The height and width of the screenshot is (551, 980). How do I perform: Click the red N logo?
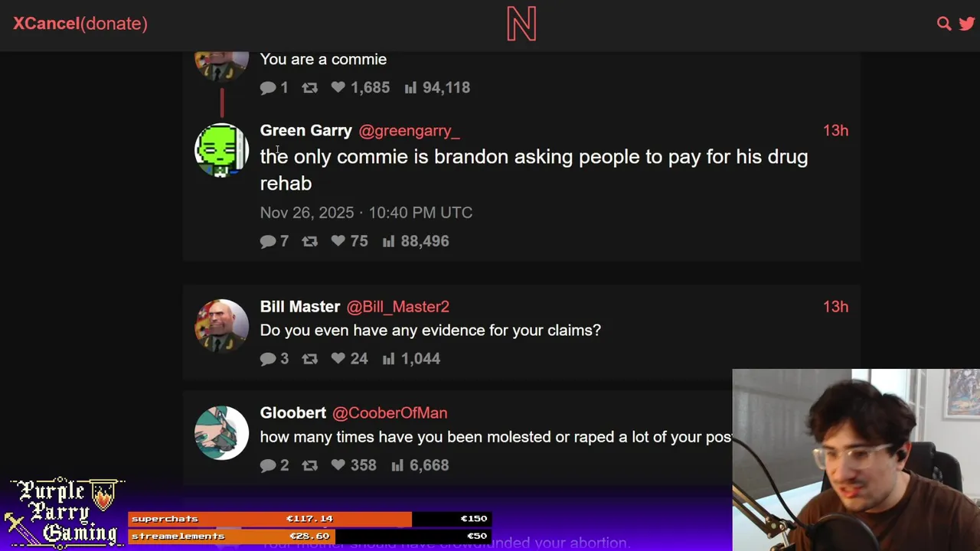(x=521, y=24)
